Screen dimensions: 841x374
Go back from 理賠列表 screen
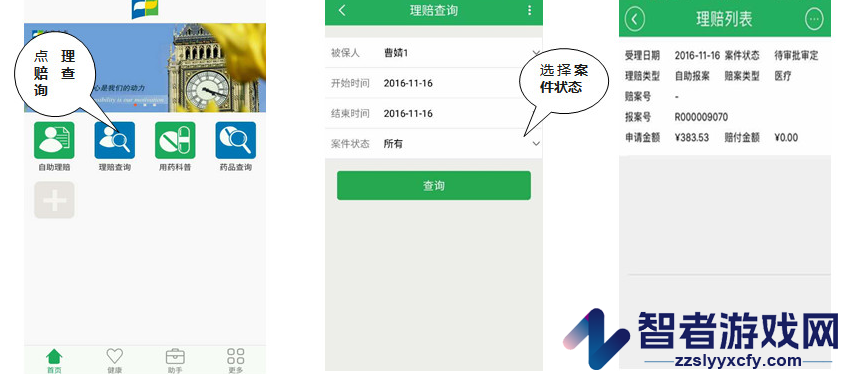click(635, 19)
